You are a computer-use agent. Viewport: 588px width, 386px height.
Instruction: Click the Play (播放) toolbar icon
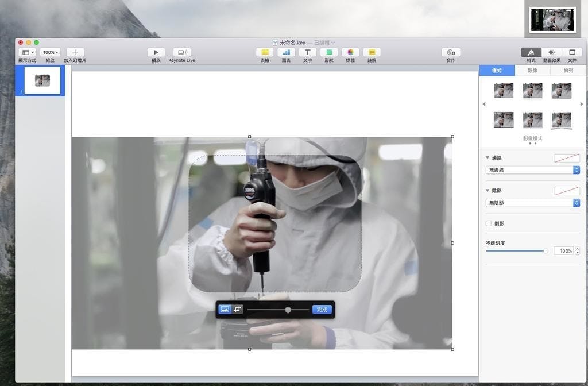(156, 52)
